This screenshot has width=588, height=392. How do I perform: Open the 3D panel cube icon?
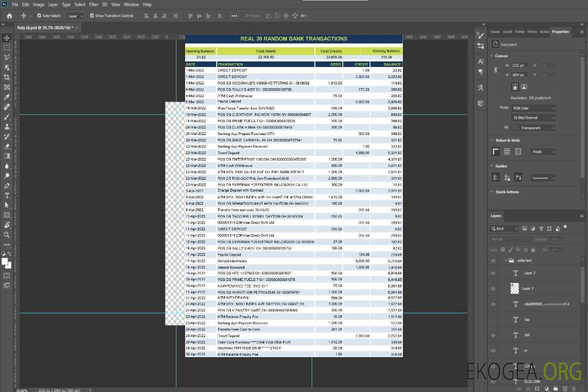click(x=481, y=103)
